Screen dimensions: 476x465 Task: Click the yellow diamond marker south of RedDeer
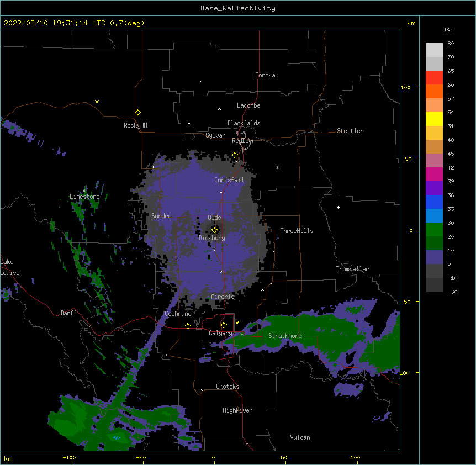tap(235, 155)
